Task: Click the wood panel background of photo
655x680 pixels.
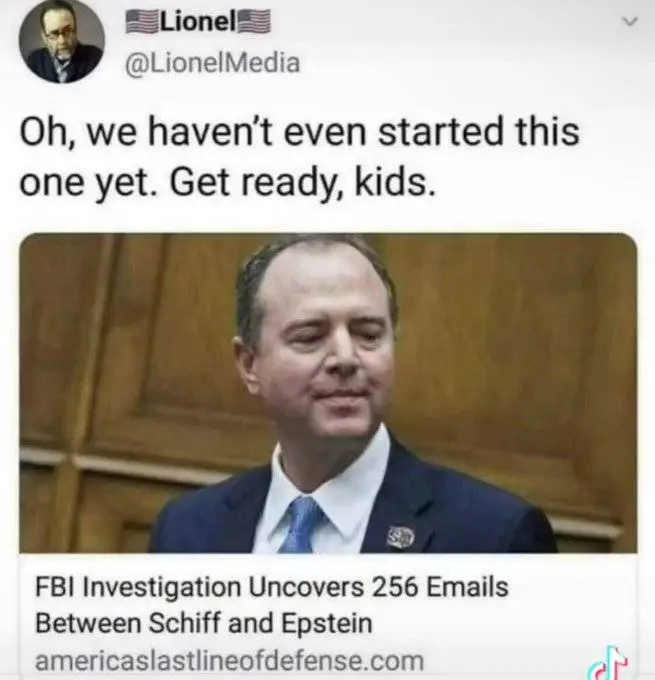Action: pyautogui.click(x=521, y=347)
